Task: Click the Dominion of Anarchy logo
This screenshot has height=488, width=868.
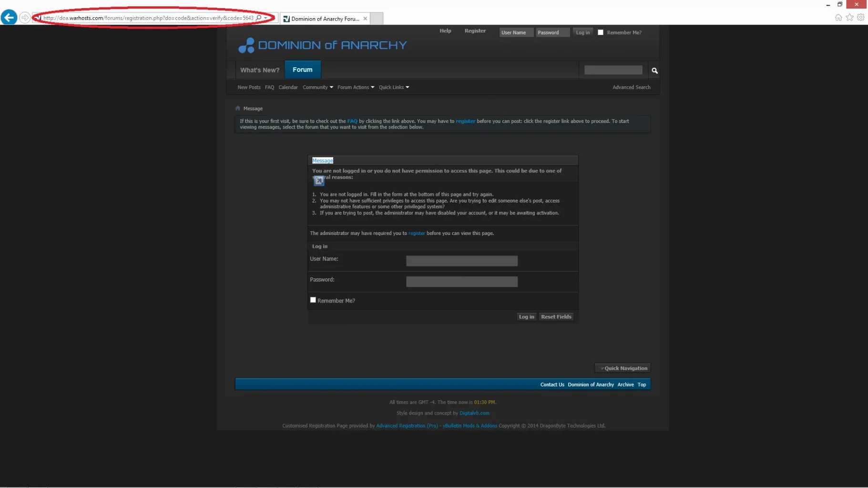Action: [x=323, y=45]
